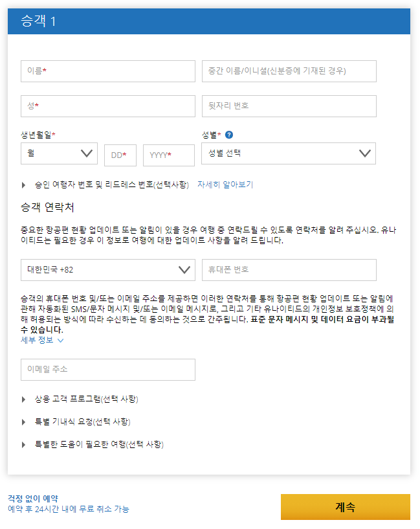Click the 승객 연락처 heading text
Image resolution: width=420 pixels, height=529 pixels.
click(x=47, y=207)
